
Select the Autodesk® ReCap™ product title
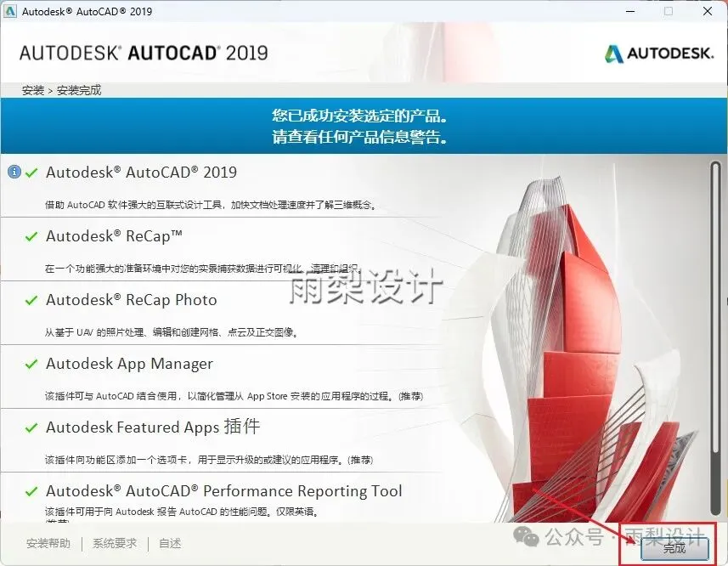pyautogui.click(x=114, y=236)
